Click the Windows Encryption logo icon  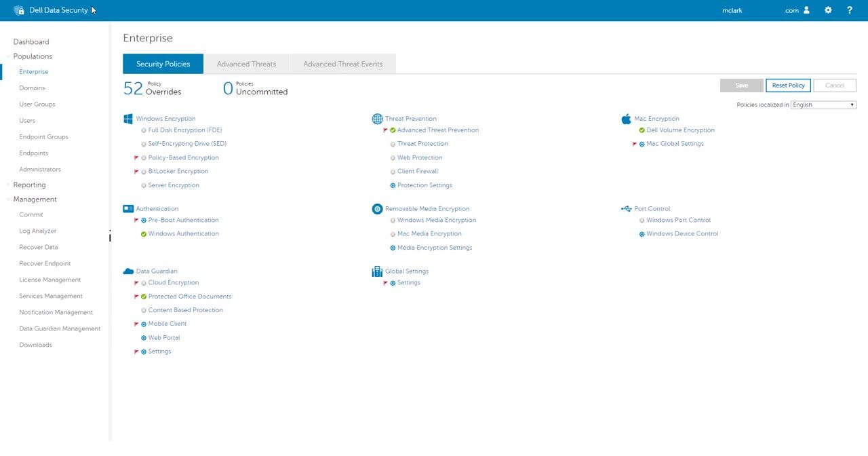tap(128, 119)
